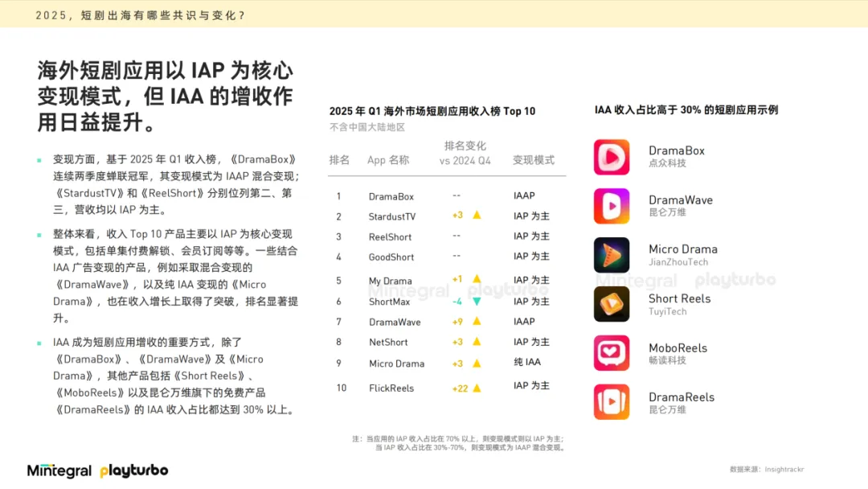Click the footnote starting with 注
The width and height of the screenshot is (868, 489).
[459, 443]
